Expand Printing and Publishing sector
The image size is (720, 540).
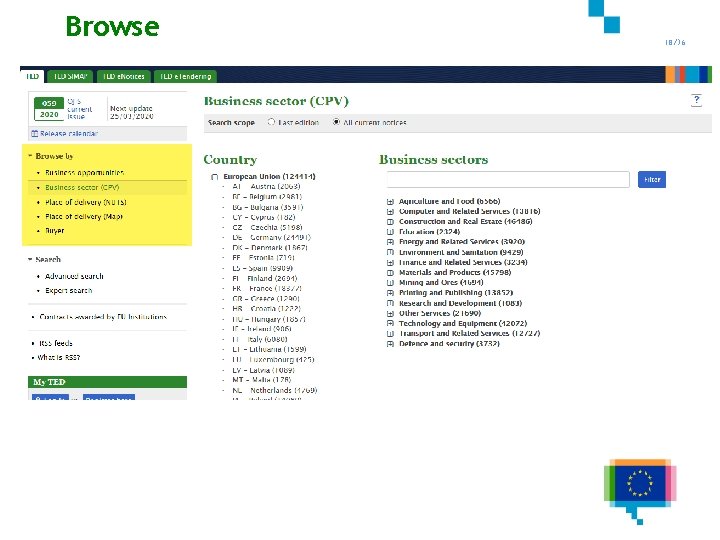tap(390, 293)
